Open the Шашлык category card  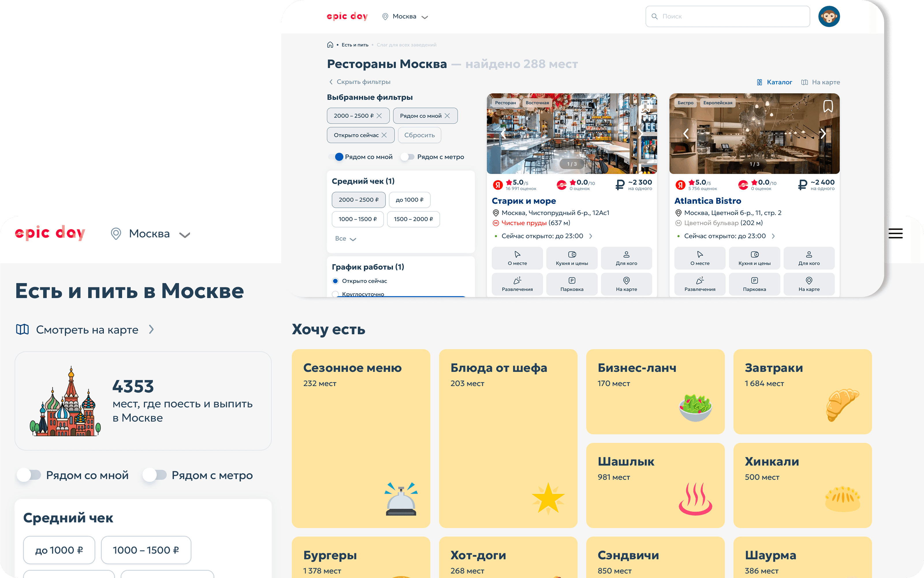[655, 485]
